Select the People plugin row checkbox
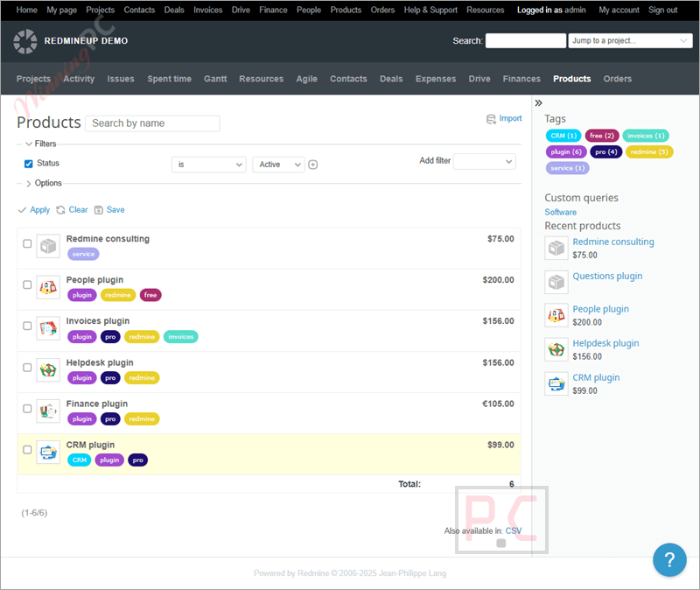700x590 pixels. pos(27,285)
